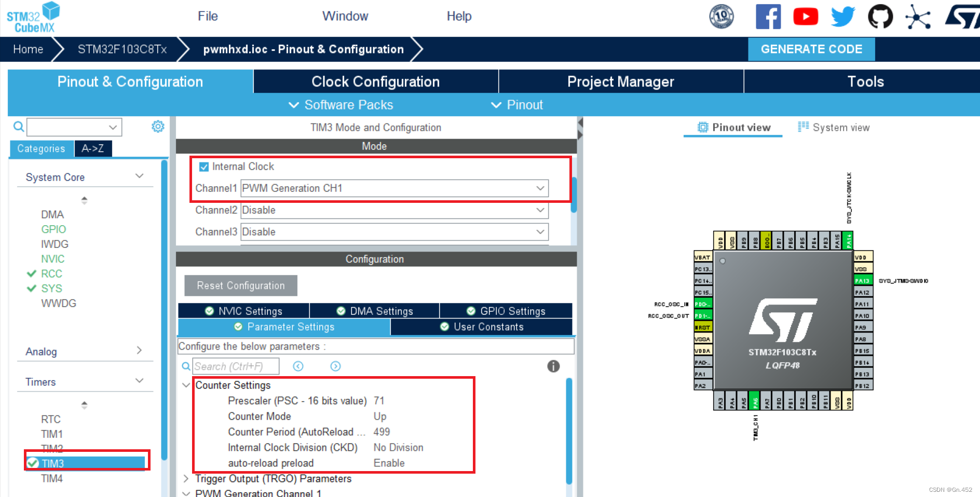Click the sort arrow under Timers
Image resolution: width=980 pixels, height=497 pixels.
84,405
